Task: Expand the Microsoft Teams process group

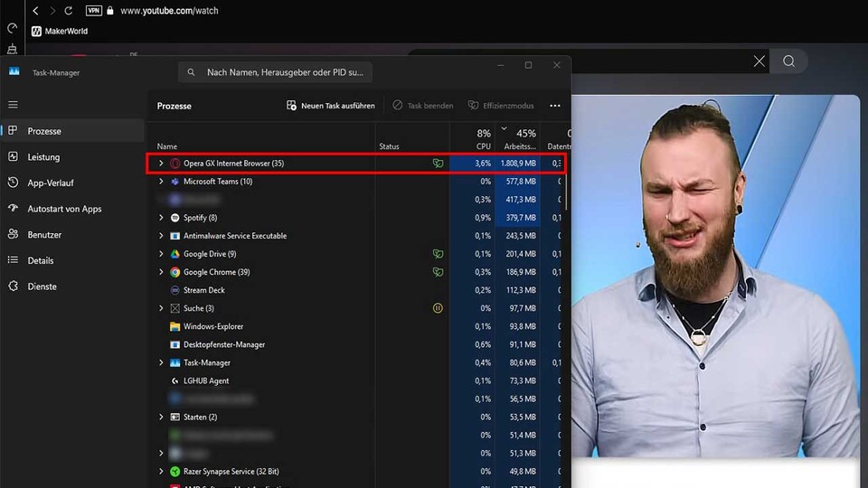Action: tap(161, 182)
